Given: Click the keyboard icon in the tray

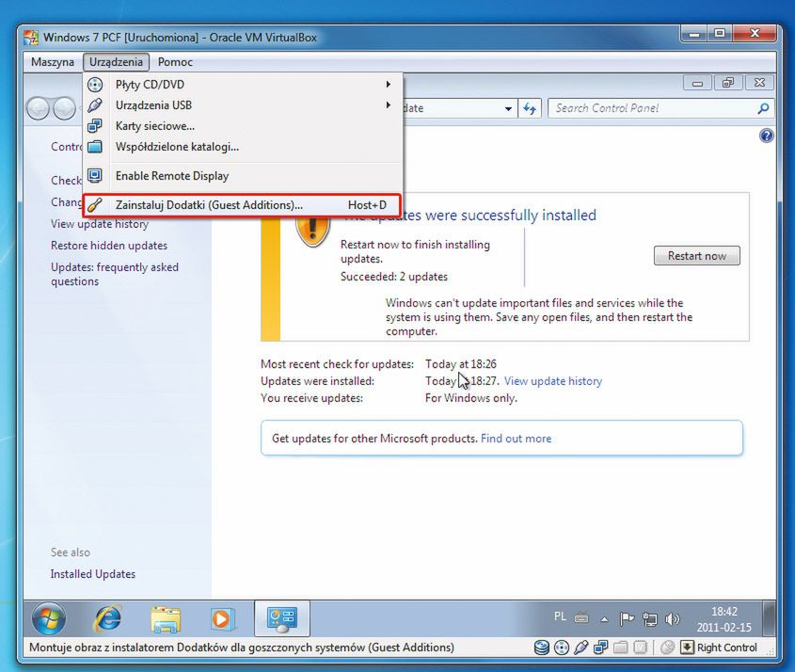Looking at the screenshot, I should (581, 617).
